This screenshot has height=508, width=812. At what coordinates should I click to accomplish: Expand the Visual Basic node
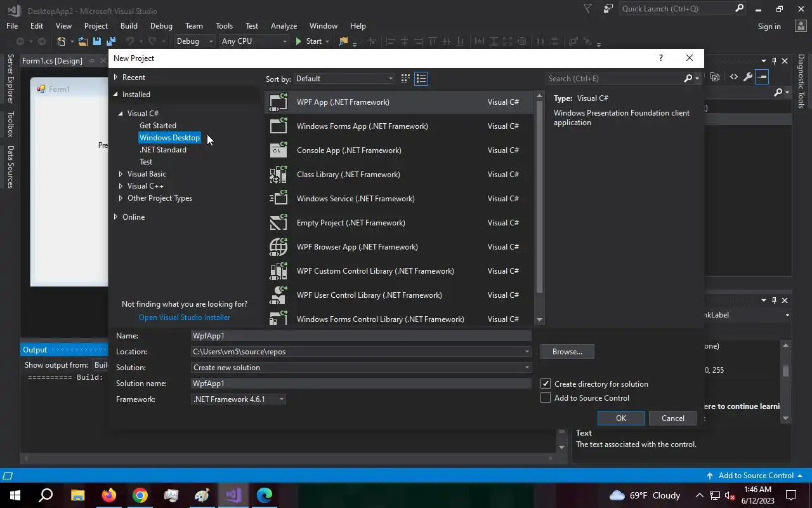tap(121, 173)
